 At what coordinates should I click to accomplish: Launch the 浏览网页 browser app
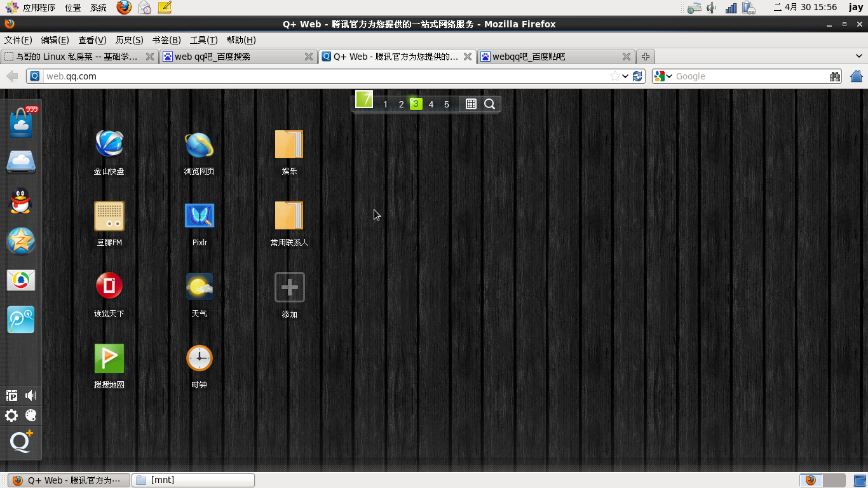[x=200, y=144]
